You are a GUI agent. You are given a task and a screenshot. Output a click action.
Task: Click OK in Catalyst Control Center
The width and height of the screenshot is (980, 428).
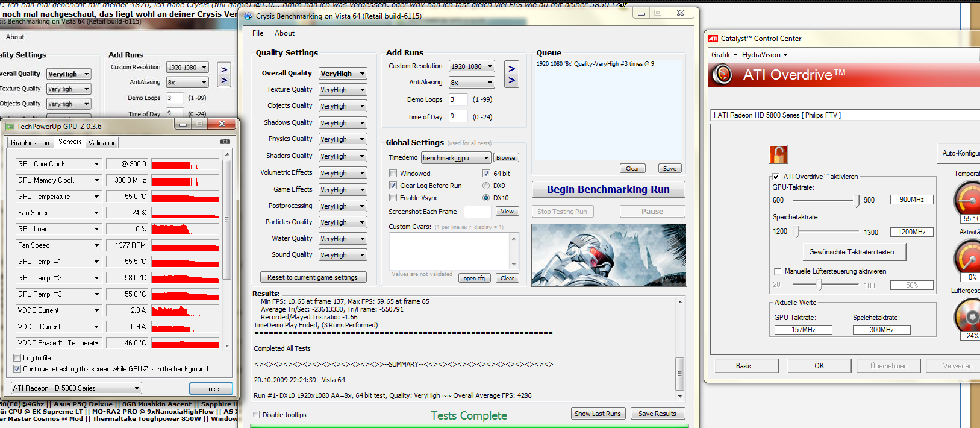point(819,366)
